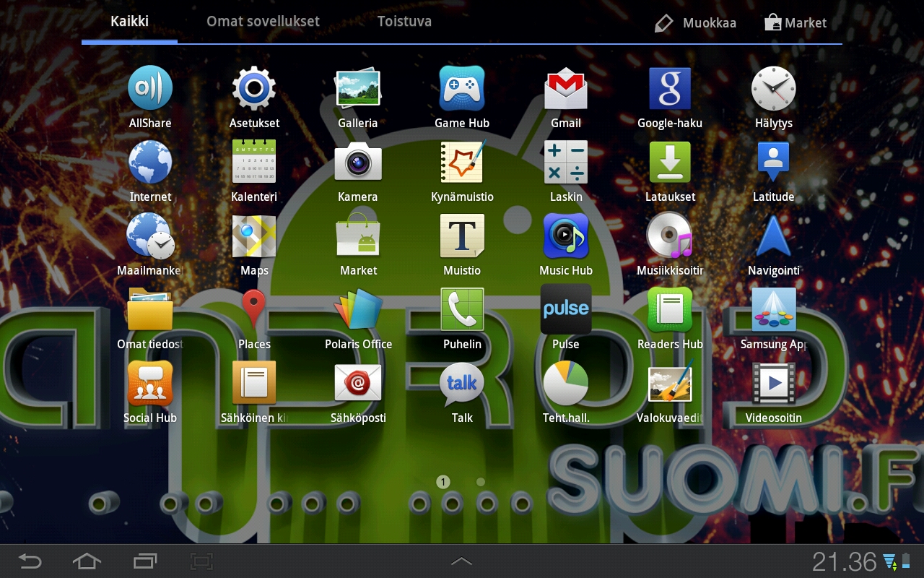Open Market from top-right shortcut
Image resolution: width=924 pixels, height=578 pixels.
(x=796, y=23)
